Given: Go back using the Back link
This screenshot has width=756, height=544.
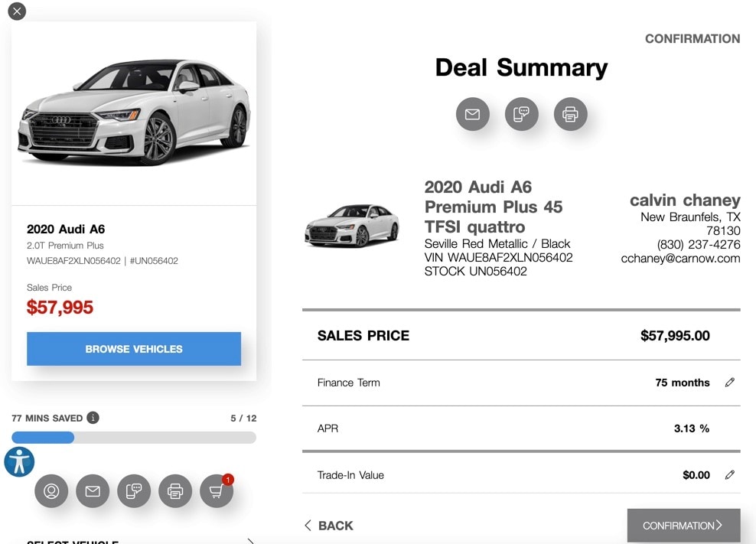Looking at the screenshot, I should [329, 526].
